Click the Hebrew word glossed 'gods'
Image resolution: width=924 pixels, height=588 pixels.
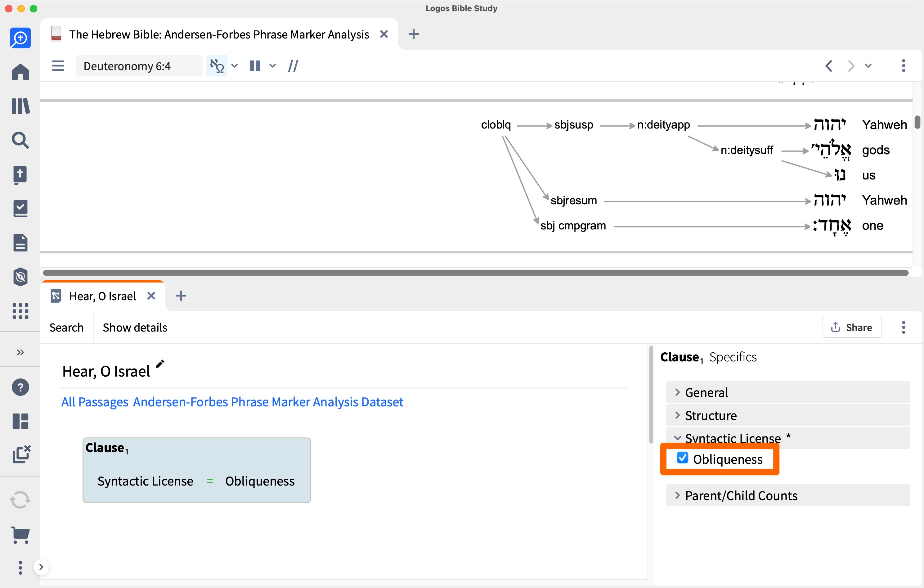pyautogui.click(x=831, y=149)
